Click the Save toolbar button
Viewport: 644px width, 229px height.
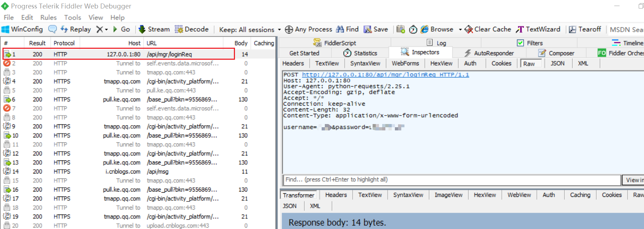point(376,29)
